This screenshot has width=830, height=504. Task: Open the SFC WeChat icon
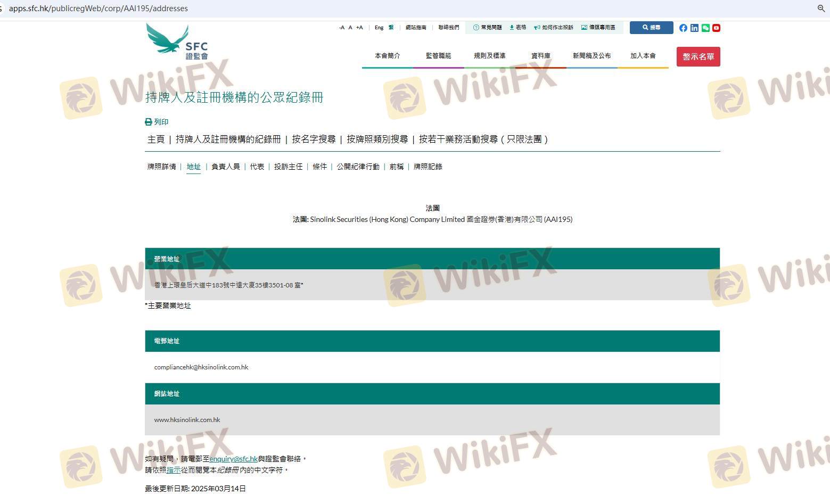[x=705, y=28]
